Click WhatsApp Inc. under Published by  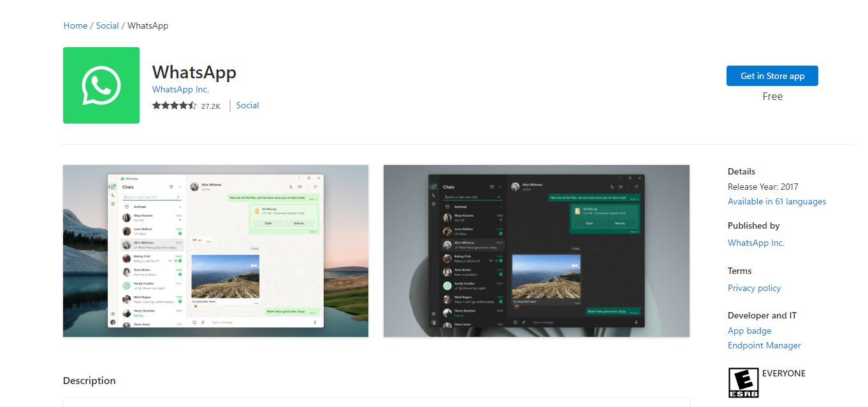756,243
